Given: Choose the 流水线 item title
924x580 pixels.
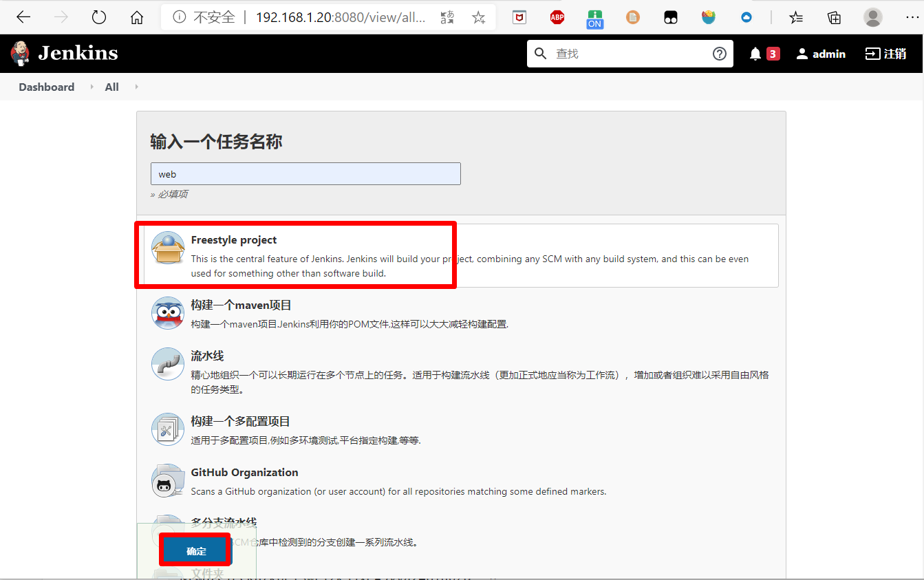Looking at the screenshot, I should [x=207, y=356].
